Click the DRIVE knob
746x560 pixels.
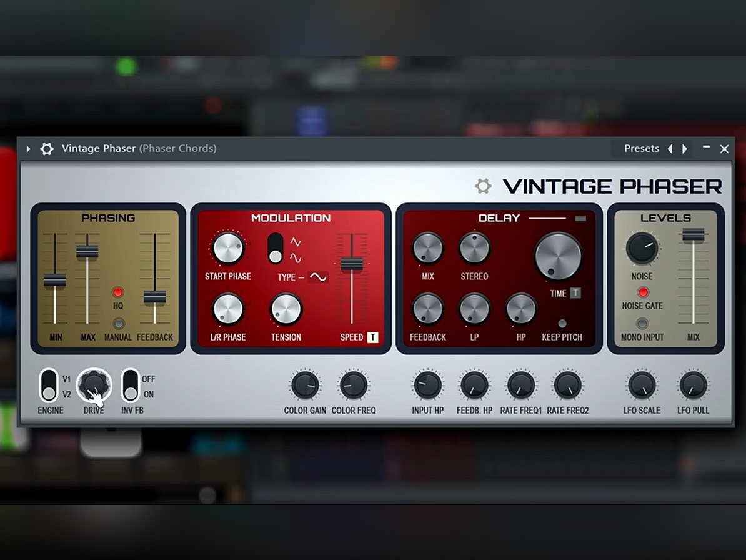[x=94, y=384]
